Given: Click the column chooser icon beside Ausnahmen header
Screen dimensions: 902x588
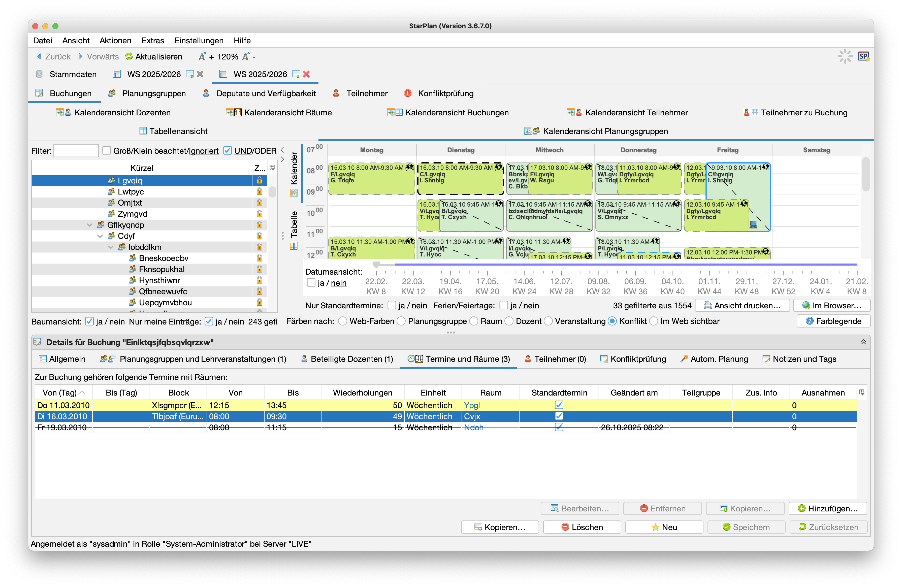Looking at the screenshot, I should [861, 393].
